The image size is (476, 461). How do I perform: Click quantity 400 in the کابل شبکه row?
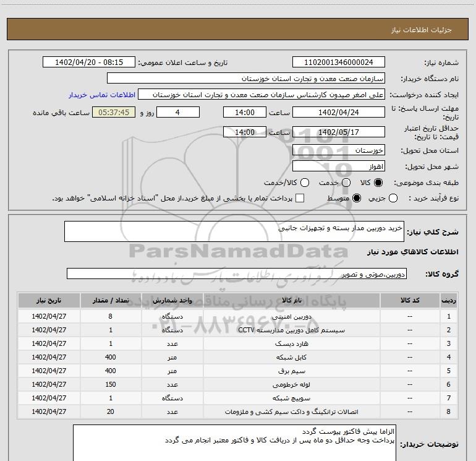111,357
